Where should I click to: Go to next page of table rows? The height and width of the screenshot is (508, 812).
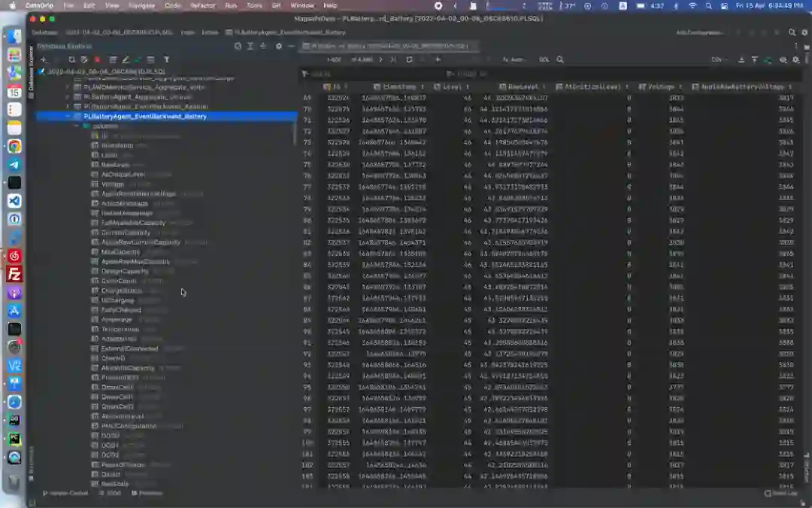(382, 59)
